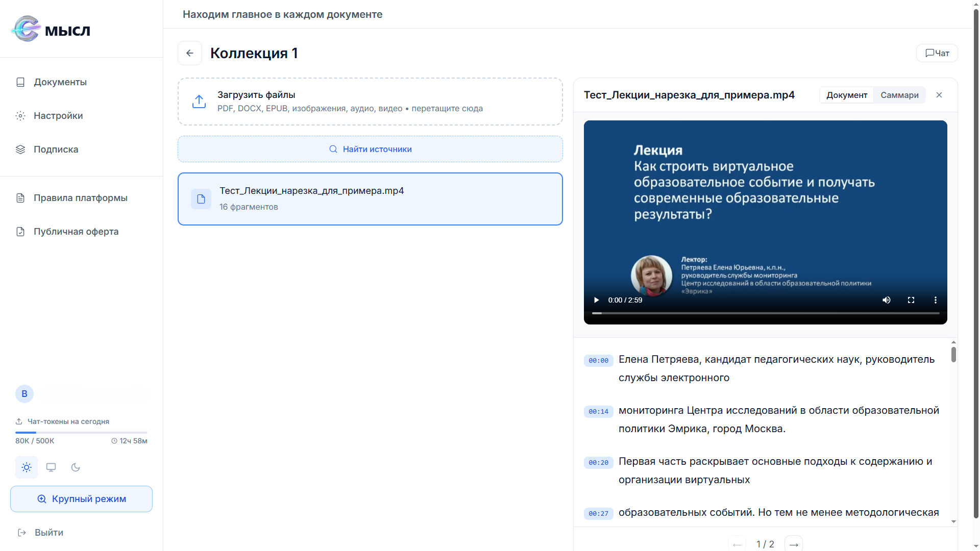Open Правила платформы page
The height and width of the screenshot is (551, 980).
[x=82, y=198]
